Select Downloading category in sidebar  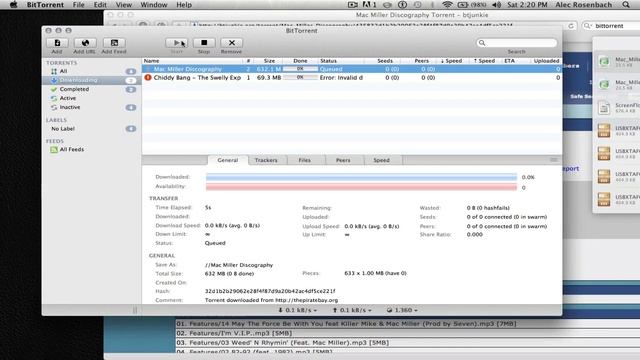click(91, 80)
